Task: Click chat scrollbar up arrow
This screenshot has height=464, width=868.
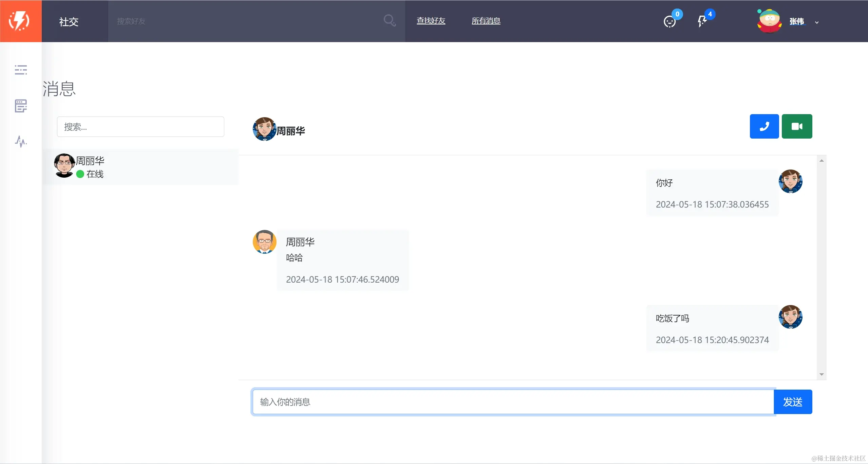Action: pos(822,161)
